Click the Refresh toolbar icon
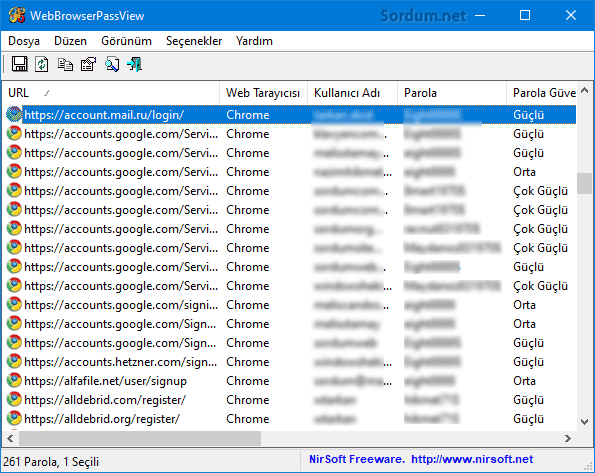Screen dimensions: 595x473 click(42, 64)
